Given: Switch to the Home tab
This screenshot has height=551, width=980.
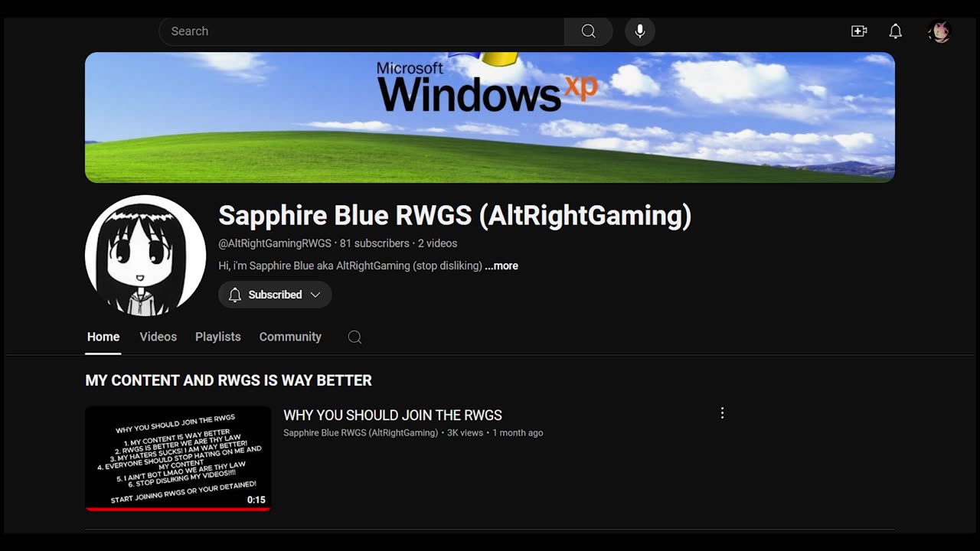Looking at the screenshot, I should click(x=103, y=337).
